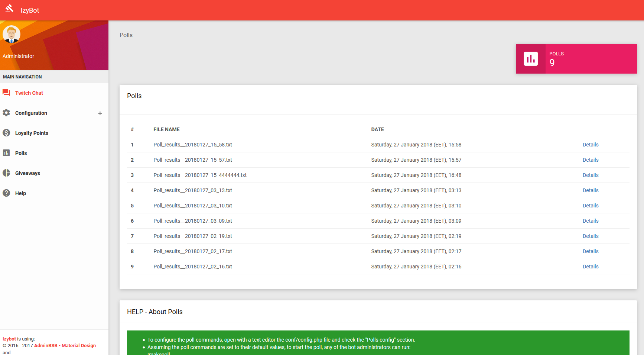Click the AdminBSB - Material Design link
Image resolution: width=644 pixels, height=355 pixels.
65,346
